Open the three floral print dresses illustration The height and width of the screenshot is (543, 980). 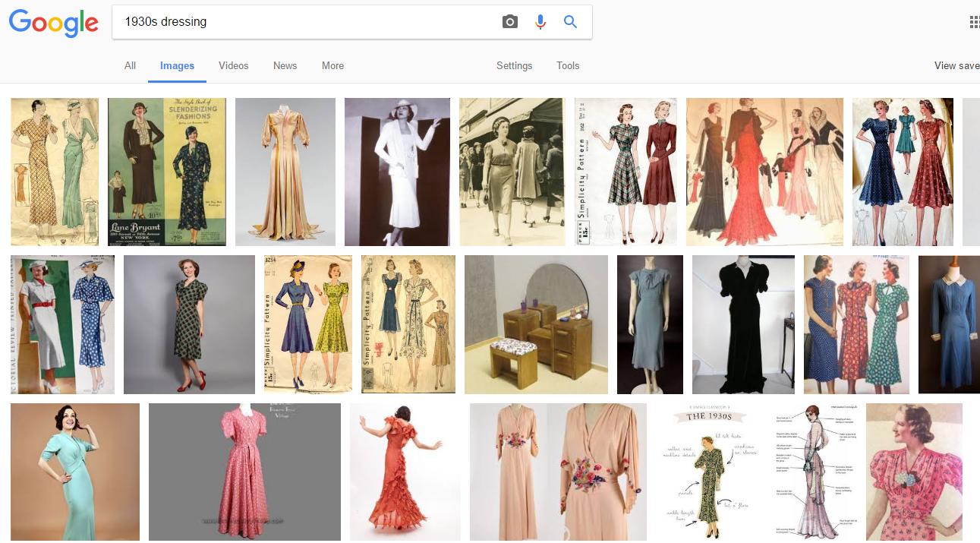[856, 324]
